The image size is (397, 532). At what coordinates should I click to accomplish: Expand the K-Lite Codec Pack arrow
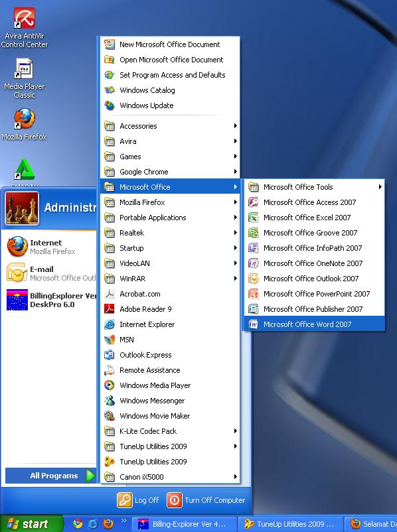[236, 431]
